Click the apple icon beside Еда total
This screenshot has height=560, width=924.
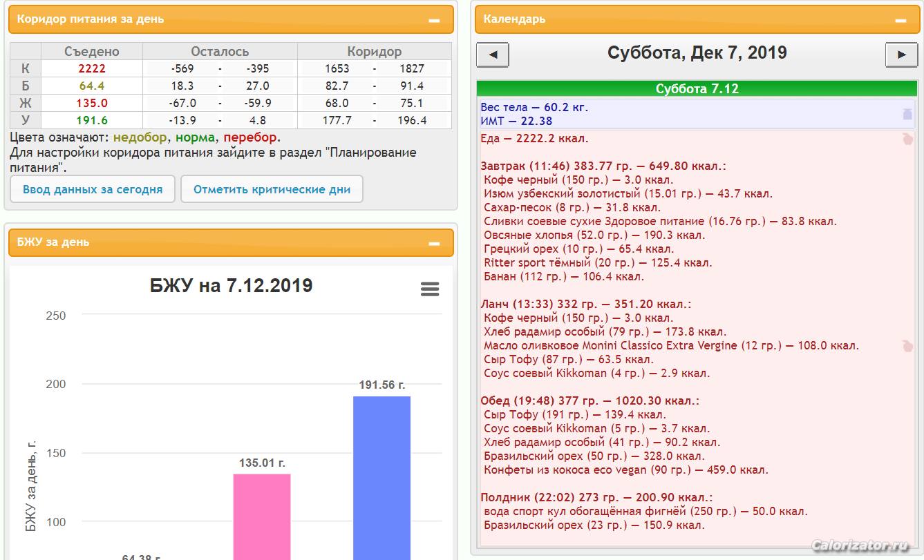coord(907,139)
